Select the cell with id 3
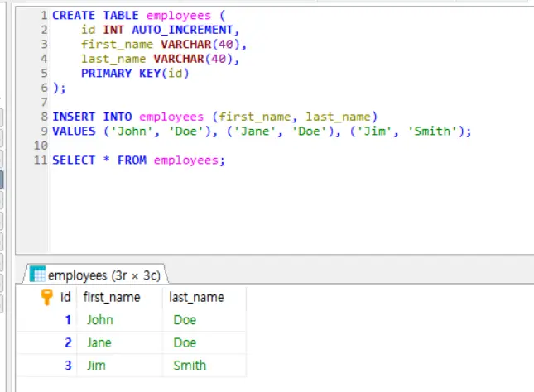The image size is (534, 392). click(46, 366)
